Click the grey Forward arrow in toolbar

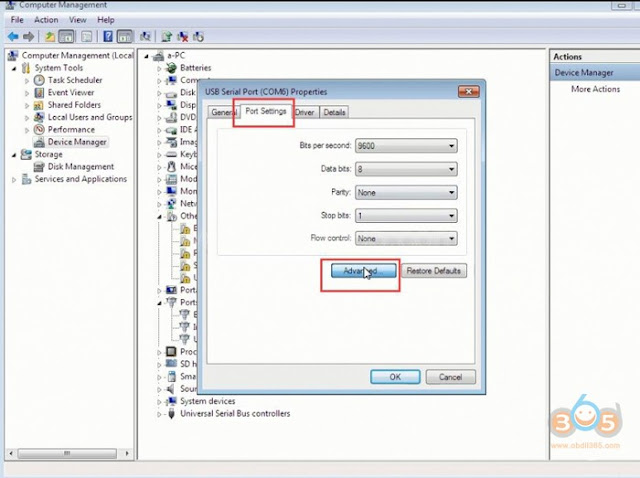(x=28, y=37)
